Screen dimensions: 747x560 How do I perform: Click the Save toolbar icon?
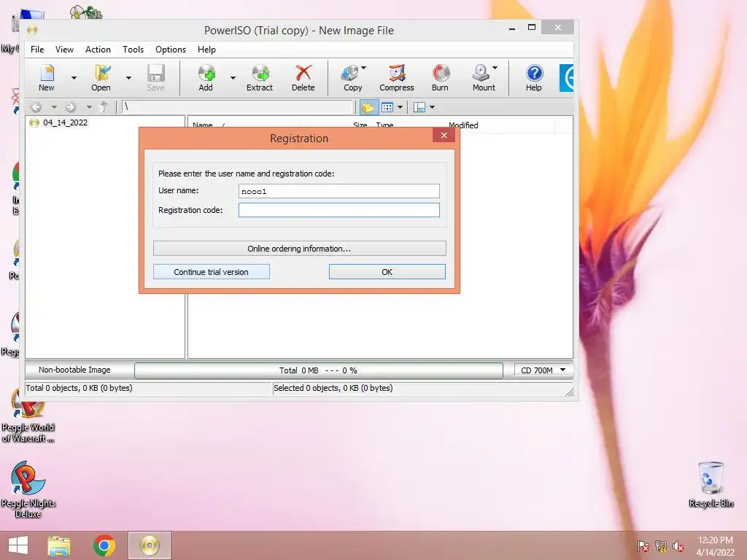click(156, 77)
